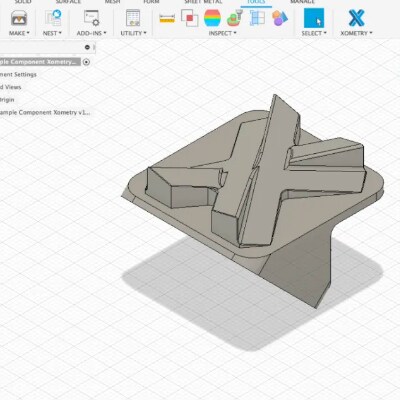
Task: Open the Add-Ins scripts icon
Action: pyautogui.click(x=91, y=18)
